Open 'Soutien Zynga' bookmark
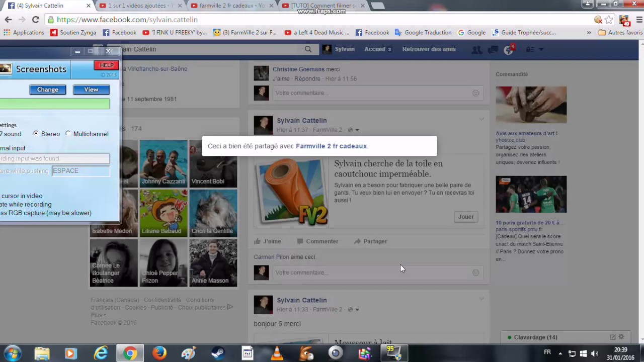644x362 pixels. [x=73, y=32]
